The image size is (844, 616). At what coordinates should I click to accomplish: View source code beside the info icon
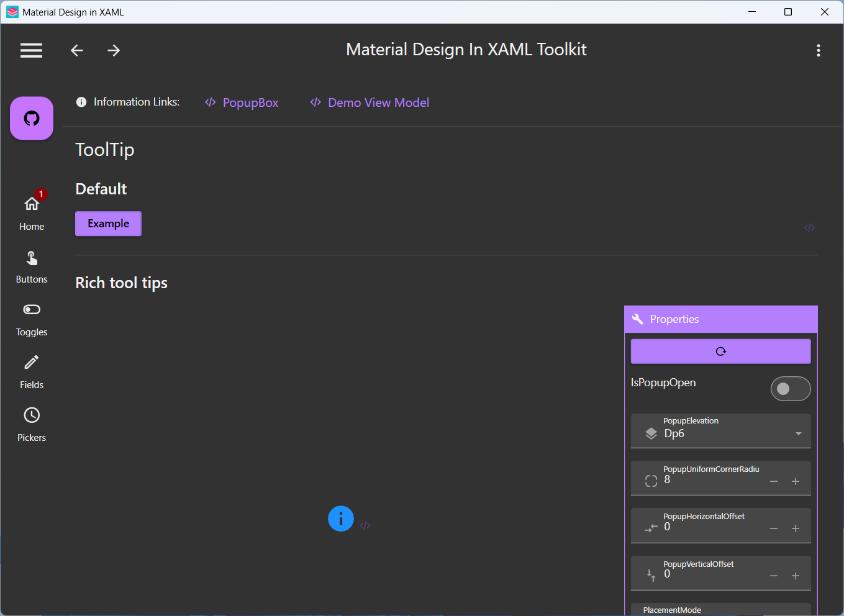click(x=365, y=526)
